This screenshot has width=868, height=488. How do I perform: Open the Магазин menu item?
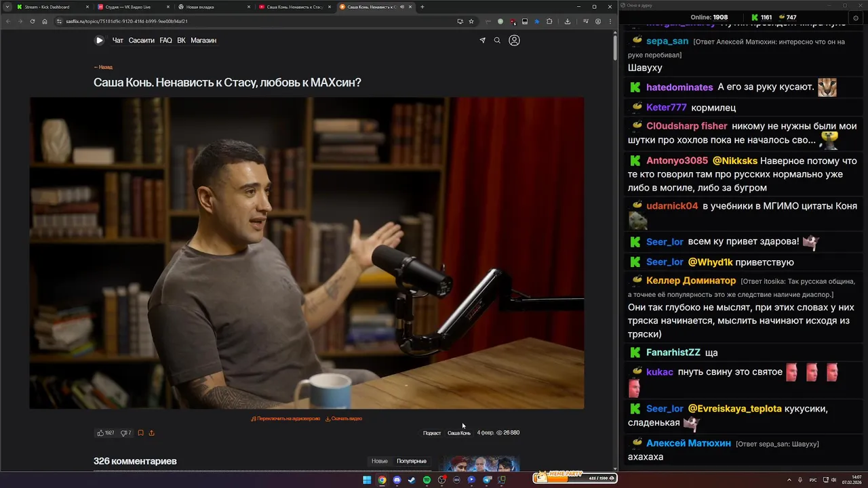pos(203,41)
